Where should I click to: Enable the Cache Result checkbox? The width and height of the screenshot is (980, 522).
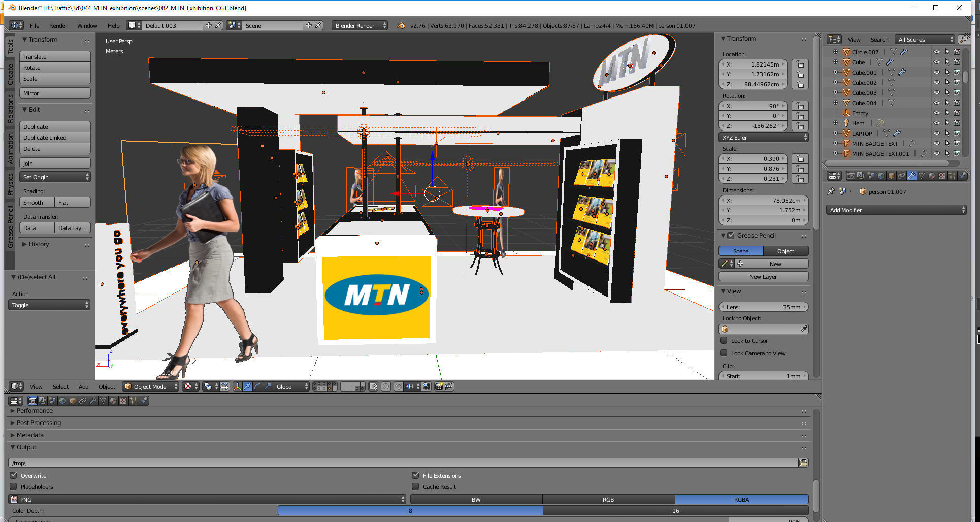pos(415,486)
